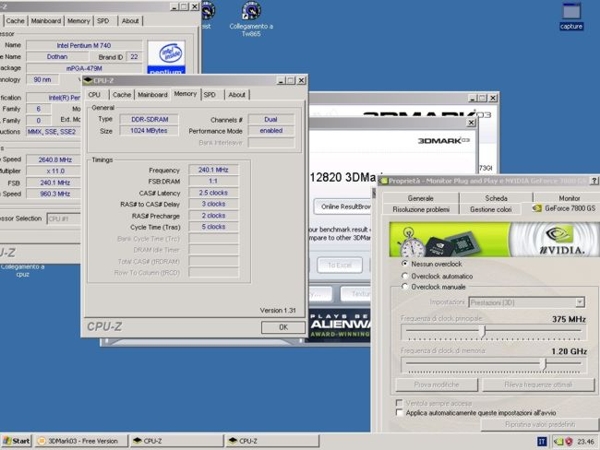Open the Scheda tab in NVIDIA properties
The image size is (600, 450).
coord(496,198)
